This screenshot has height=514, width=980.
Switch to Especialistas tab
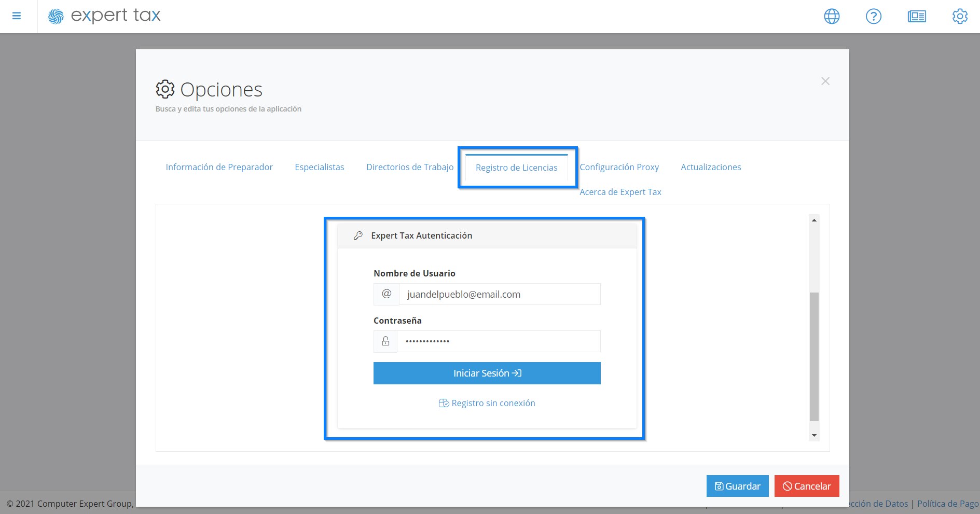[320, 167]
